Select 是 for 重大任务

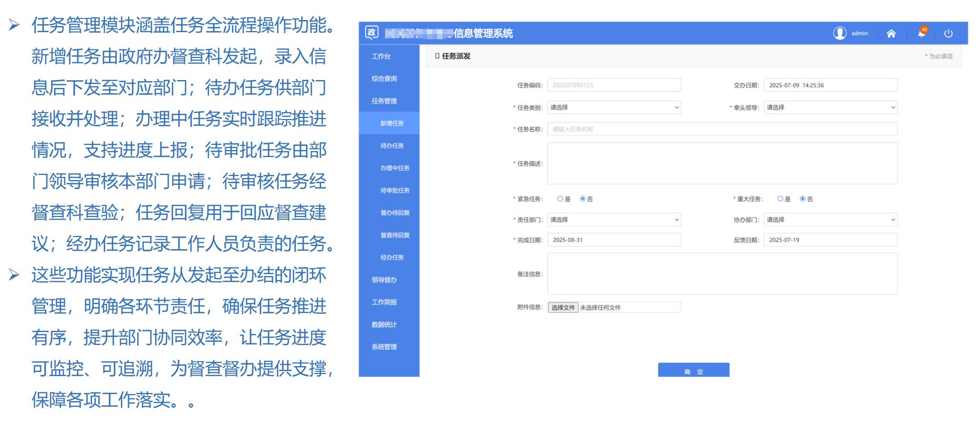780,199
